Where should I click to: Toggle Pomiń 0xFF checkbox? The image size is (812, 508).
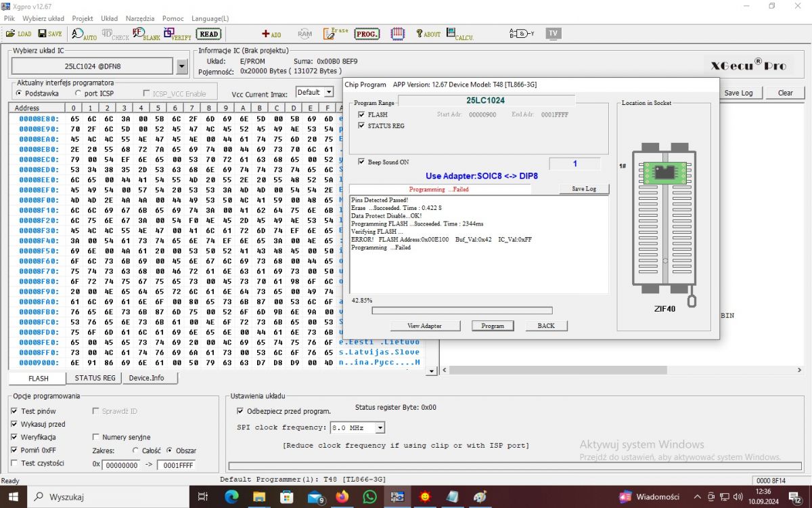(14, 450)
